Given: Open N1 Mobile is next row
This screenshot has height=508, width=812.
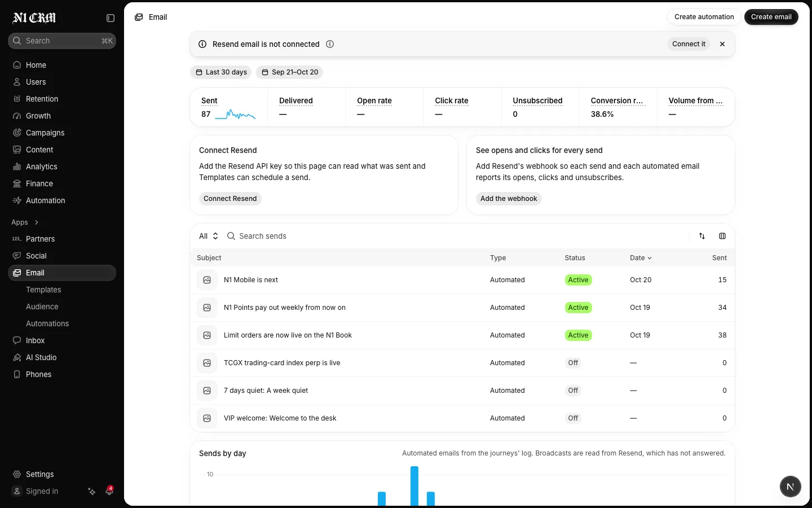Looking at the screenshot, I should pyautogui.click(x=462, y=280).
